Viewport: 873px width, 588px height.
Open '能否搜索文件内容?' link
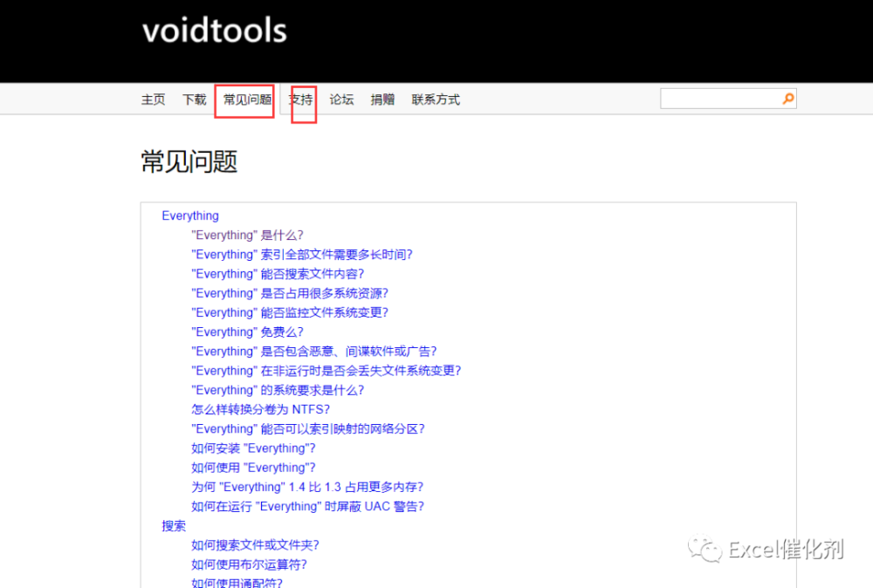[x=278, y=274]
